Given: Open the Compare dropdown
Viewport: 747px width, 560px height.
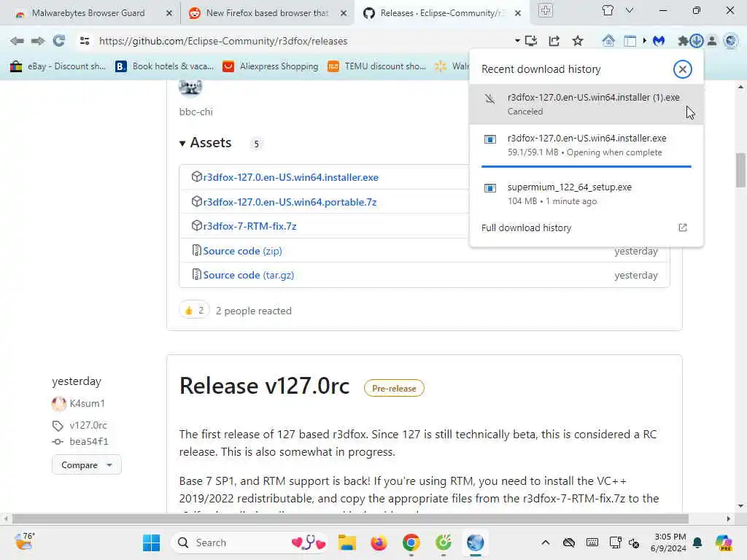Looking at the screenshot, I should (86, 464).
